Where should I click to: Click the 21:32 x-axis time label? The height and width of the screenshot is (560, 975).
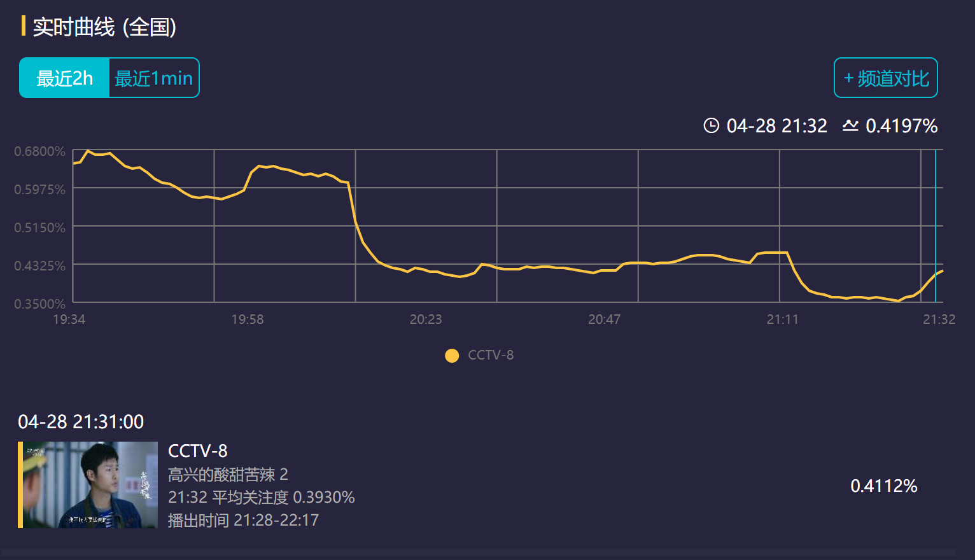coord(939,319)
